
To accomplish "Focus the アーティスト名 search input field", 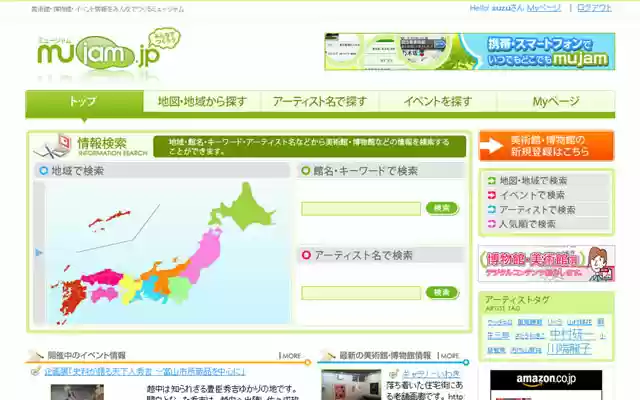I will click(361, 293).
